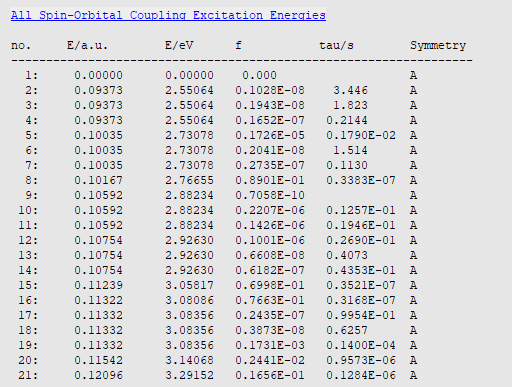
Task: Click the tau value 0.6257
Action: click(347, 330)
